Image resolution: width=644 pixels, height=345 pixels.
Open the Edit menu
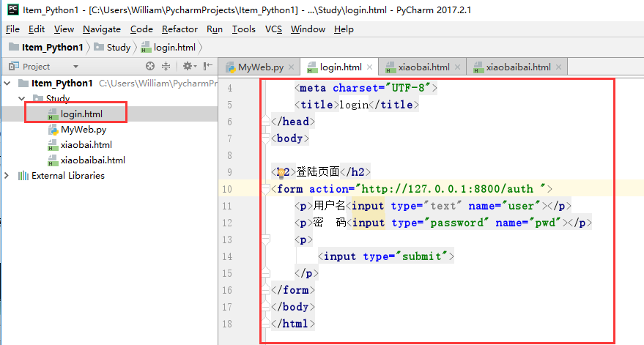click(37, 29)
